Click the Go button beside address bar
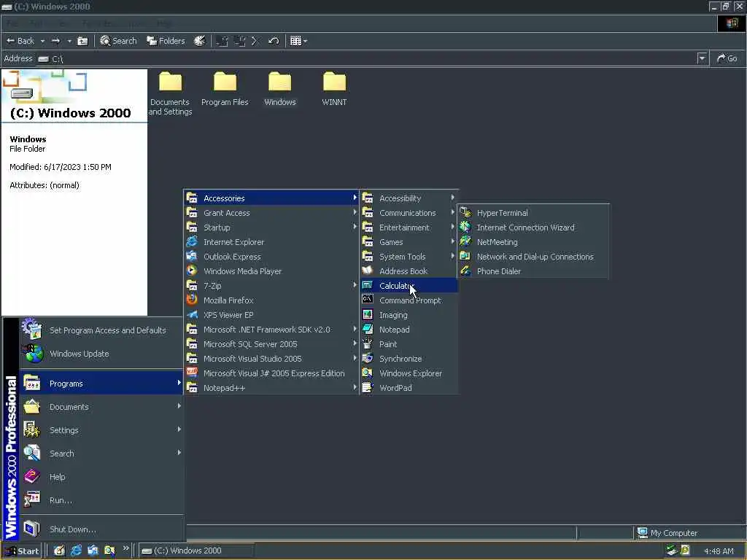Image resolution: width=747 pixels, height=560 pixels. click(727, 58)
